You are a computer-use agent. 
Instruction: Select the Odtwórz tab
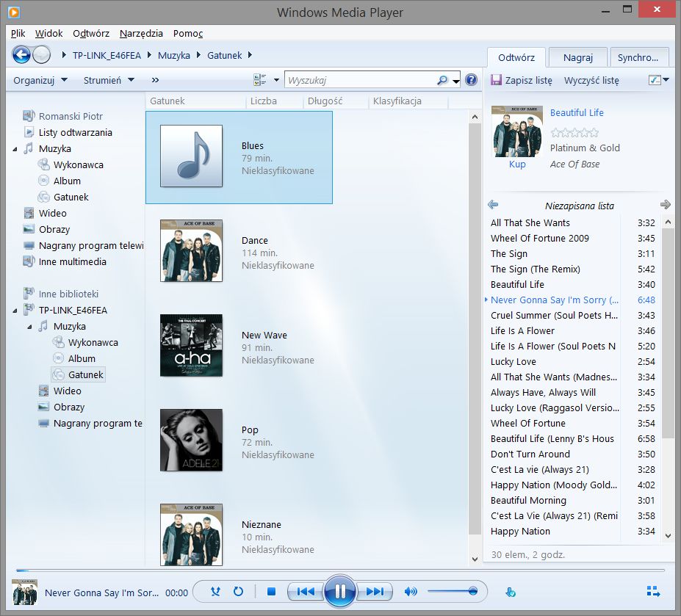(516, 57)
